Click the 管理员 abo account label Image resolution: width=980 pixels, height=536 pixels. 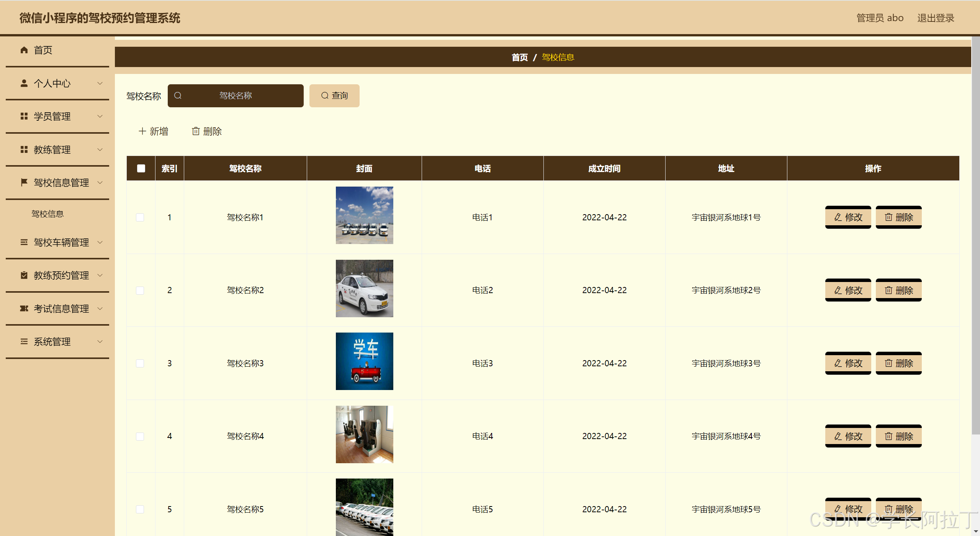click(880, 18)
